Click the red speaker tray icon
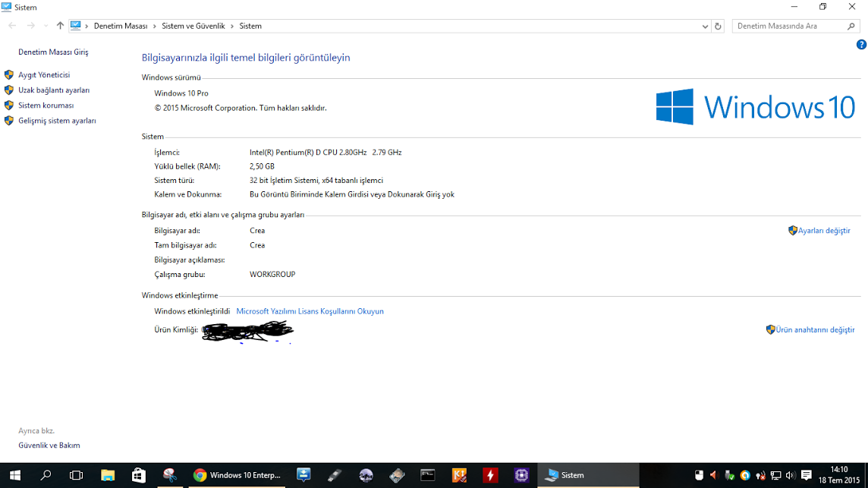 tap(714, 475)
